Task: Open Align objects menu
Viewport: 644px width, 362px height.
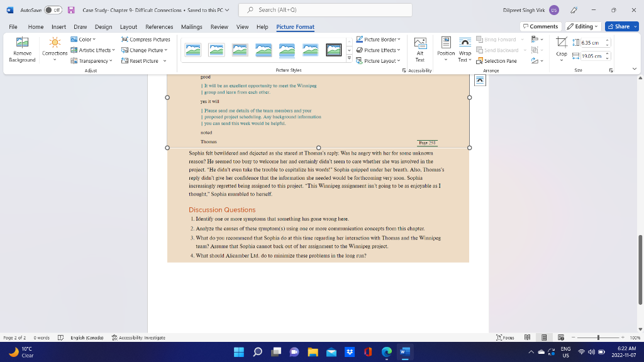Action: coord(537,40)
